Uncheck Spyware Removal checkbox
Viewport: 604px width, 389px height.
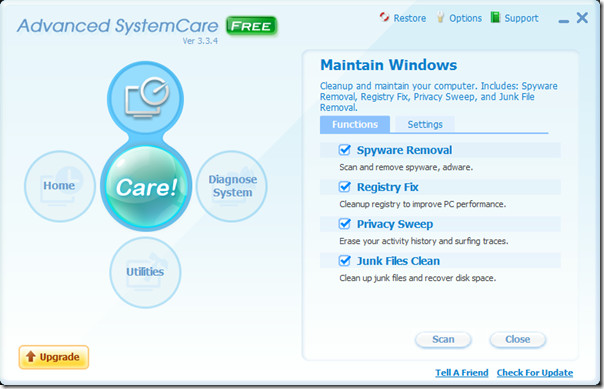tap(344, 150)
